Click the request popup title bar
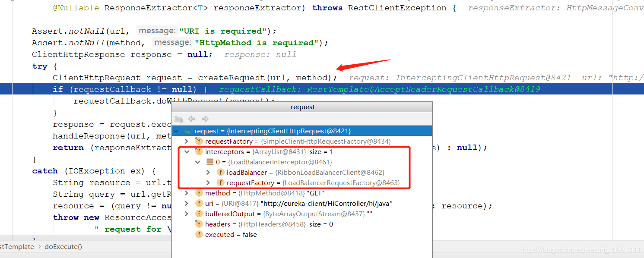The width and height of the screenshot is (644, 258). click(302, 107)
